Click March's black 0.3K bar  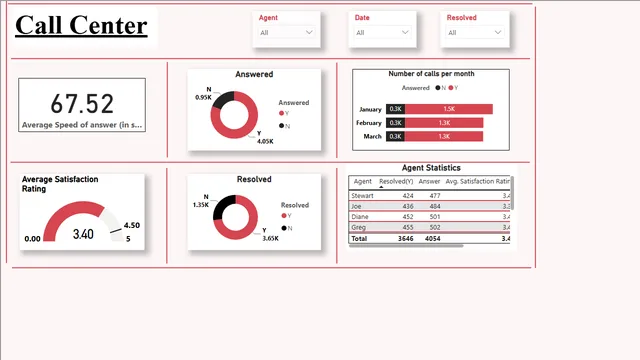click(395, 136)
